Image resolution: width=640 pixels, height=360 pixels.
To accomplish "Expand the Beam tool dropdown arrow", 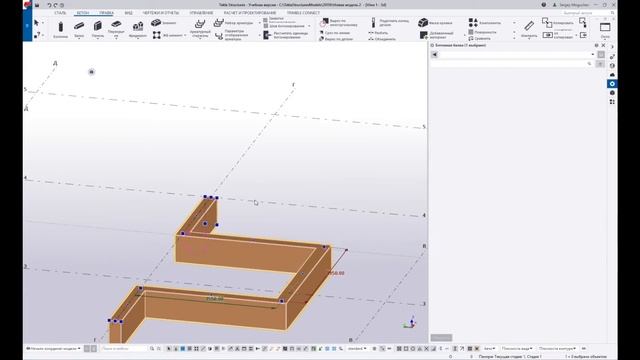I will pyautogui.click(x=79, y=39).
